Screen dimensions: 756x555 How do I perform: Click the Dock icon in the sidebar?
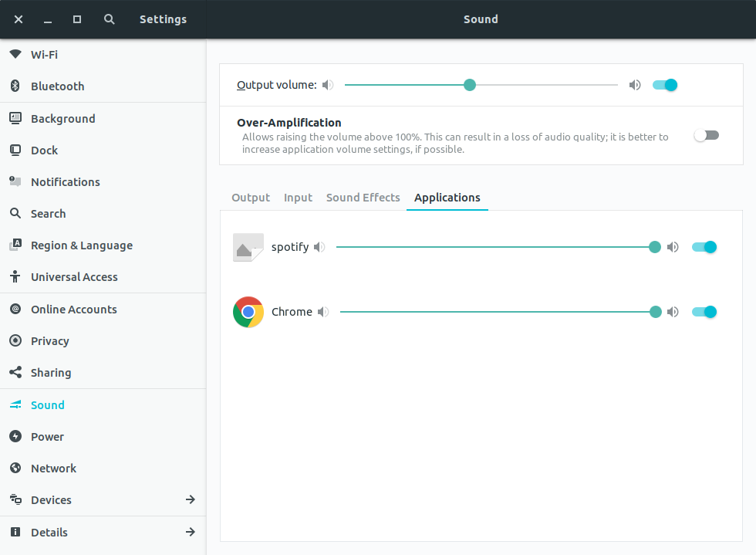pos(15,150)
